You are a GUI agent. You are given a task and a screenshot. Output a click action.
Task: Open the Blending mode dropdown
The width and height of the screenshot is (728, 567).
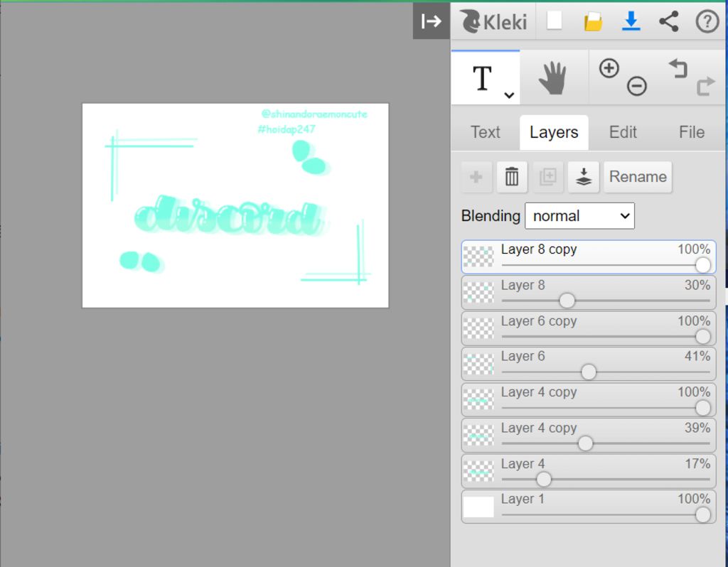pyautogui.click(x=579, y=216)
